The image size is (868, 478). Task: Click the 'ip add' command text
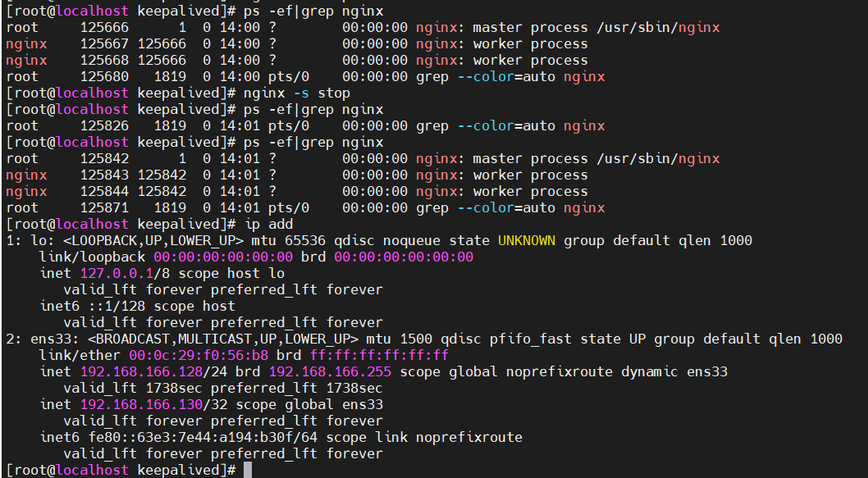268,224
